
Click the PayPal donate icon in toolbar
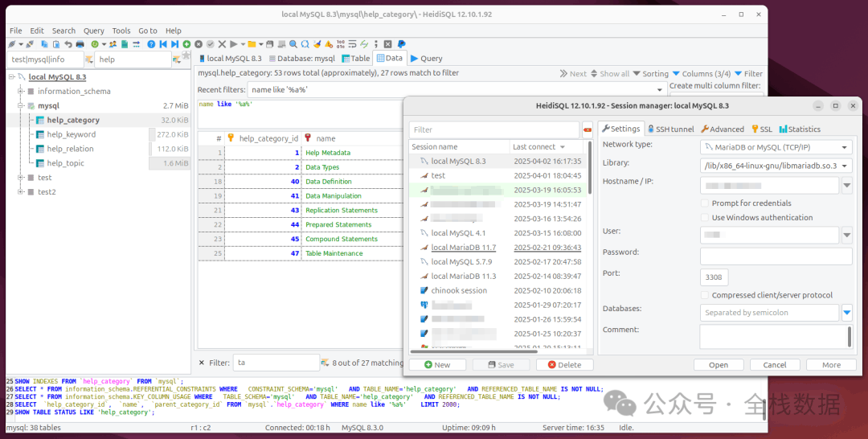tap(401, 44)
